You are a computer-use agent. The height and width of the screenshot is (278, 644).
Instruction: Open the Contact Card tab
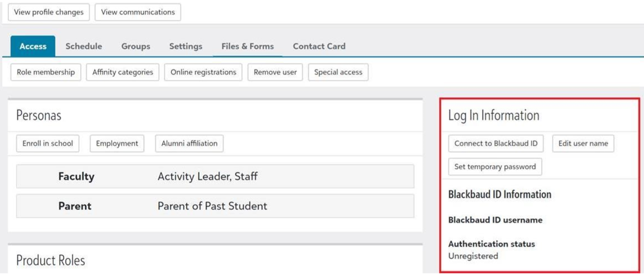(319, 46)
